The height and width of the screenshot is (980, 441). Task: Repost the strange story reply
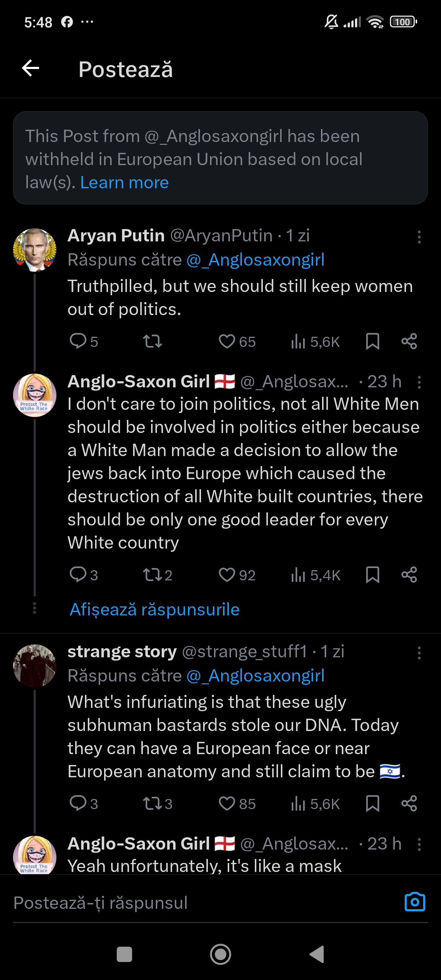click(153, 804)
